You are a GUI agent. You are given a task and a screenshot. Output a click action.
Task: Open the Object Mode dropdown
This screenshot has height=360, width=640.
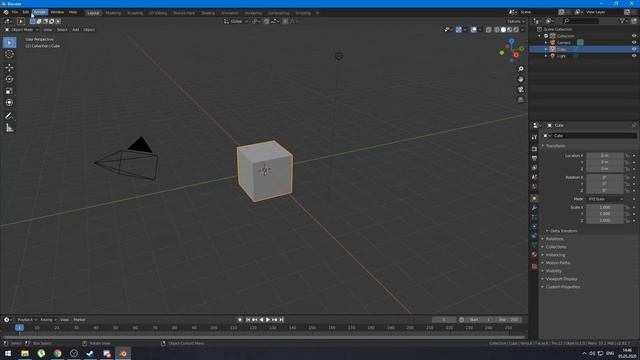22,30
